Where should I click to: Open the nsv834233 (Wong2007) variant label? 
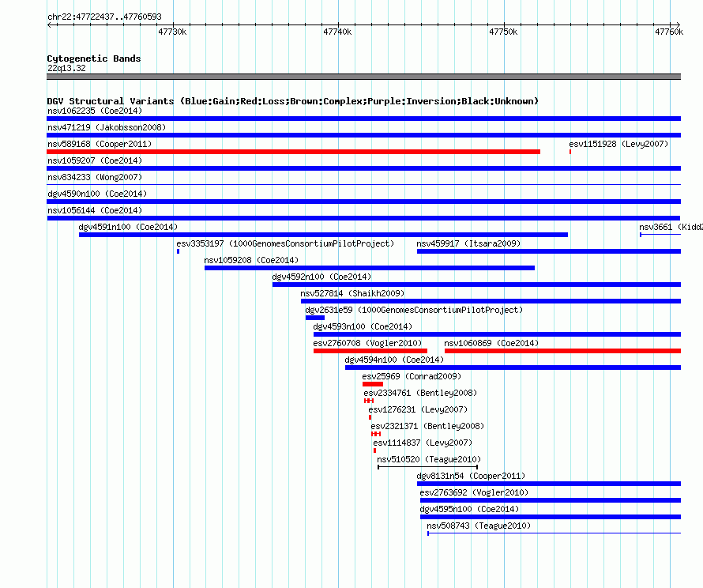[x=95, y=177]
